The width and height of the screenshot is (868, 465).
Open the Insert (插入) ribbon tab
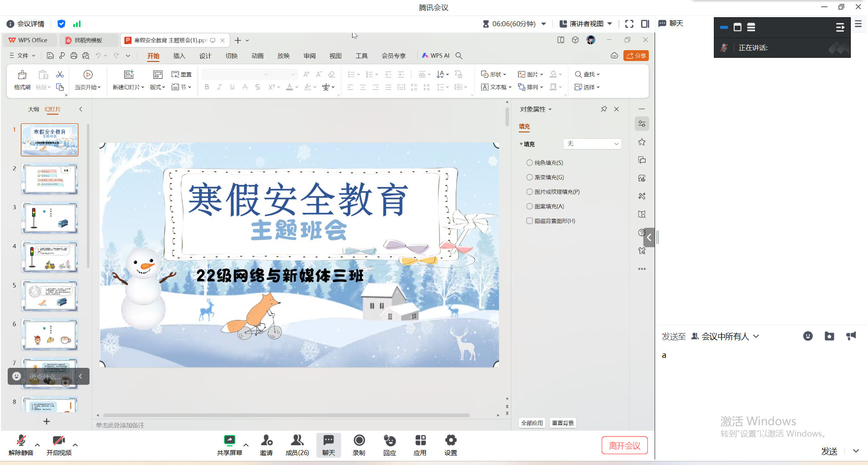coord(179,56)
